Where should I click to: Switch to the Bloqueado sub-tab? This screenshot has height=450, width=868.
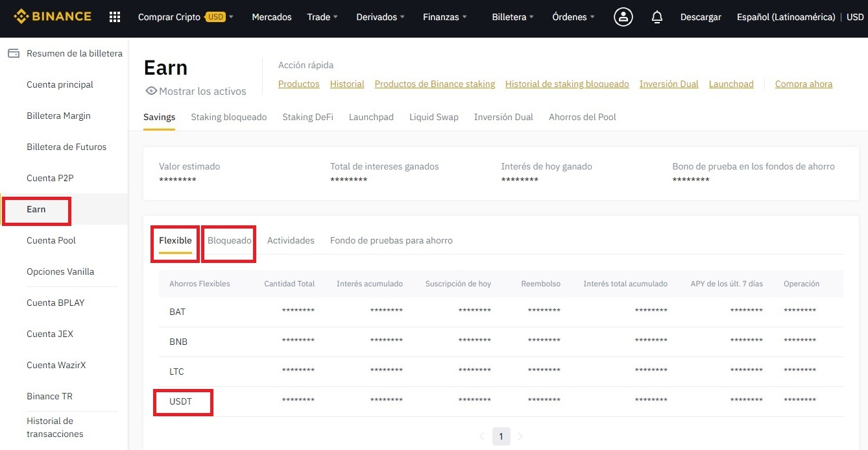coord(229,240)
